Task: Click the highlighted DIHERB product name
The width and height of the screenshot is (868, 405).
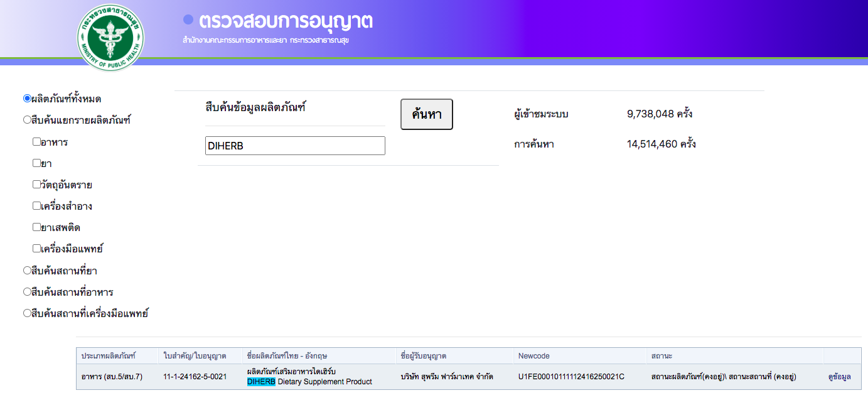Action: coord(261,382)
